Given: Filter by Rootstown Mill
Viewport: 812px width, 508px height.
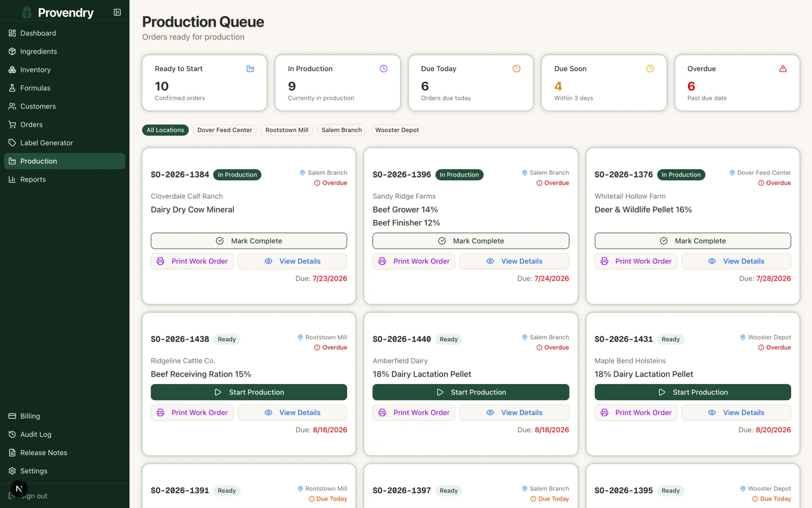Looking at the screenshot, I should pos(287,130).
